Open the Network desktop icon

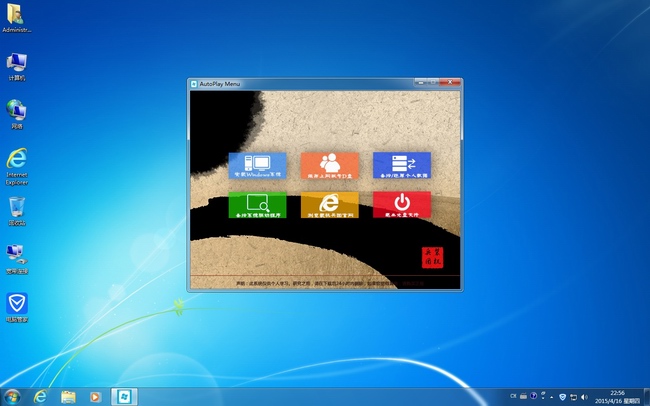(17, 114)
